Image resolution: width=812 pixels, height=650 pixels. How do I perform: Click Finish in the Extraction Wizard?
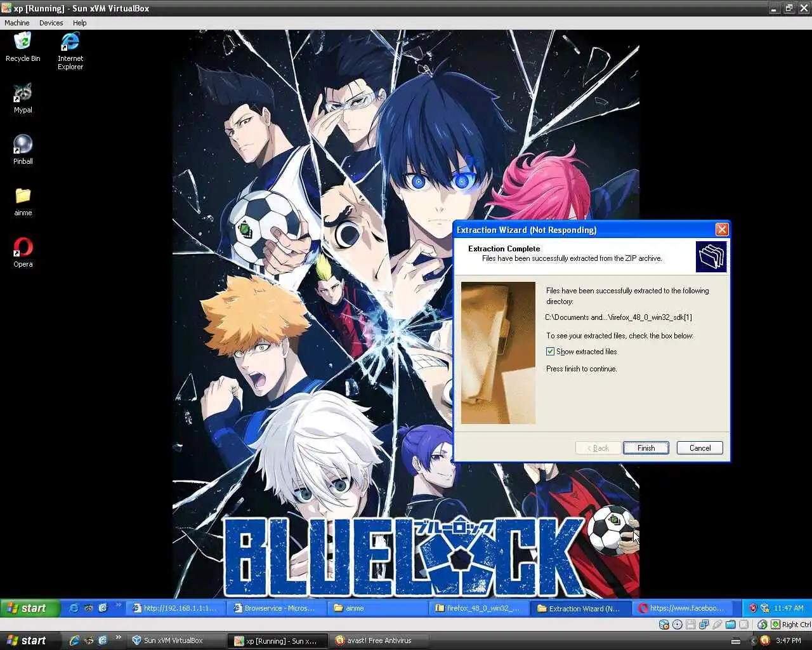click(646, 448)
